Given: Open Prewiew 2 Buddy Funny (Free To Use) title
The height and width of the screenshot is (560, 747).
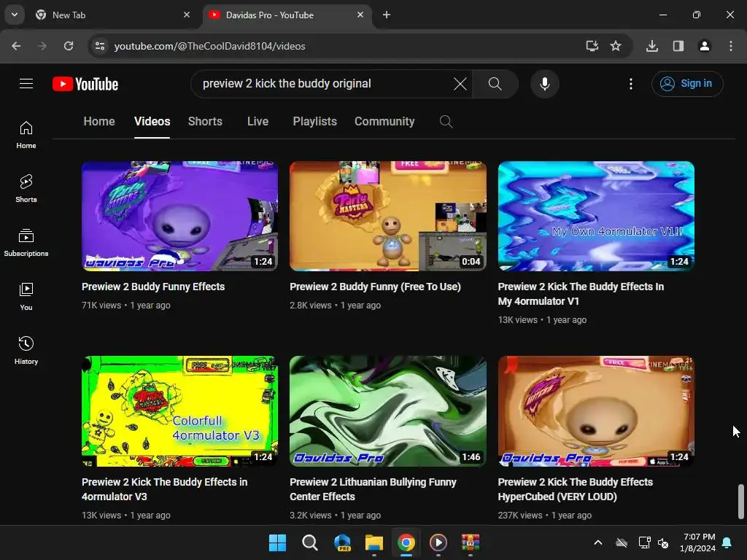Looking at the screenshot, I should (x=375, y=287).
